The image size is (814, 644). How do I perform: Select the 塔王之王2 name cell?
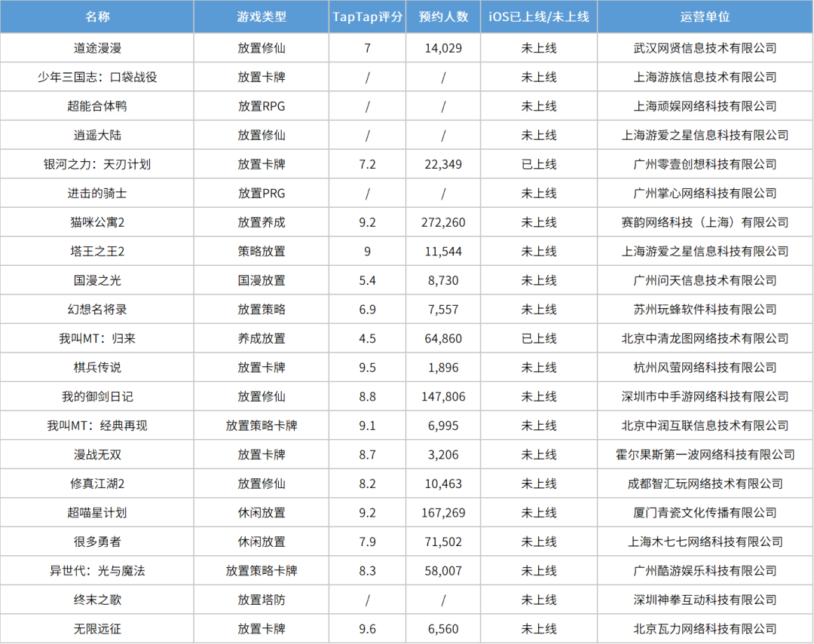pos(97,251)
